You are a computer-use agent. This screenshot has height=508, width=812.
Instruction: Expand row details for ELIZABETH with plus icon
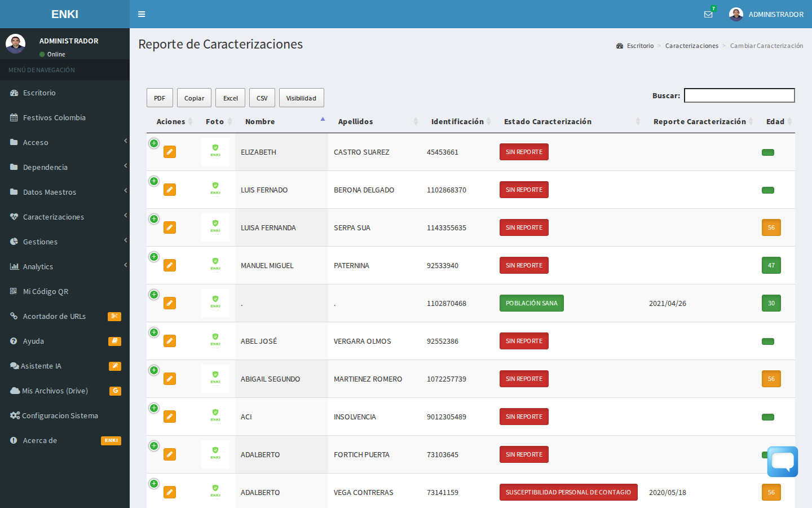[x=154, y=143]
